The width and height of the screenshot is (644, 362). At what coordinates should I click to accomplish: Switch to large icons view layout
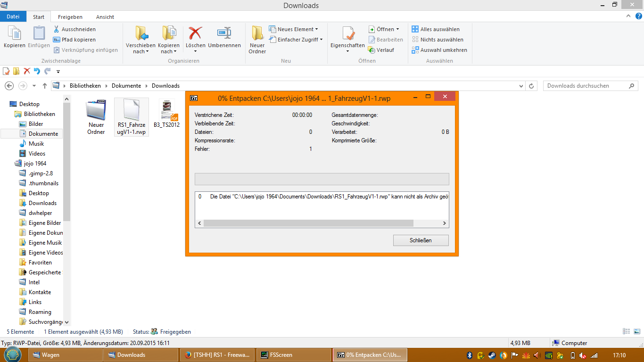click(x=636, y=331)
